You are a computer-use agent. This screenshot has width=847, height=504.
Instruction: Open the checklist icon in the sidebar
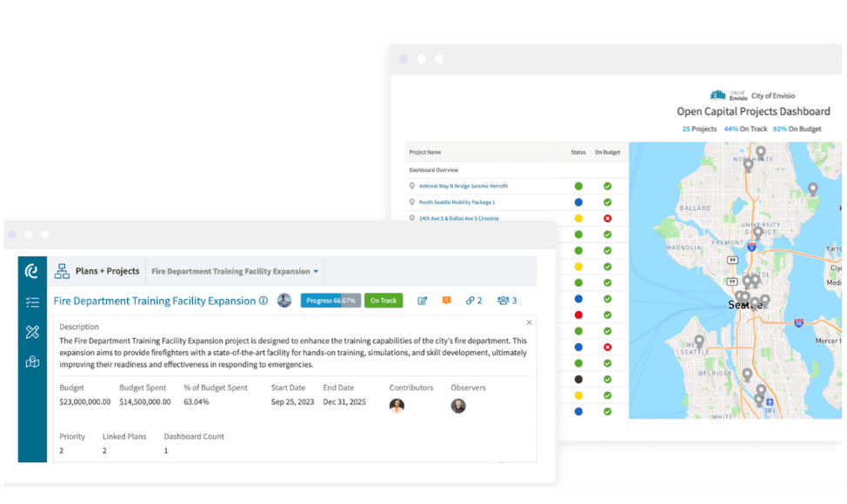click(32, 302)
